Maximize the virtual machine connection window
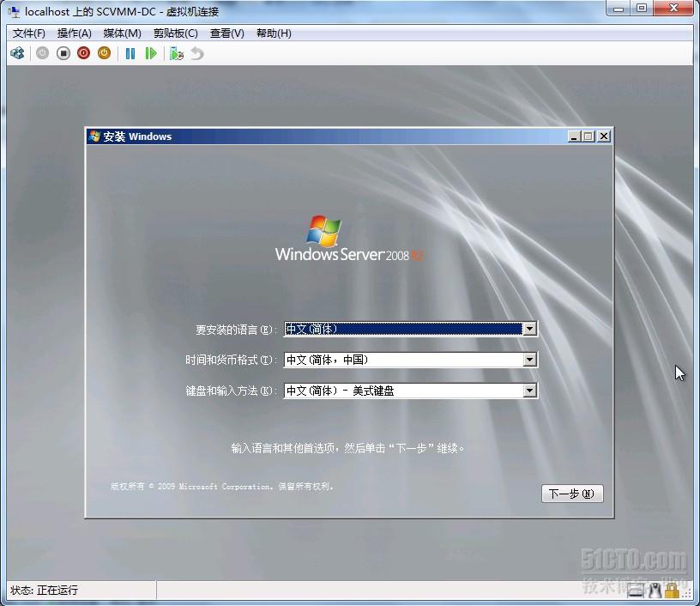 (x=642, y=8)
